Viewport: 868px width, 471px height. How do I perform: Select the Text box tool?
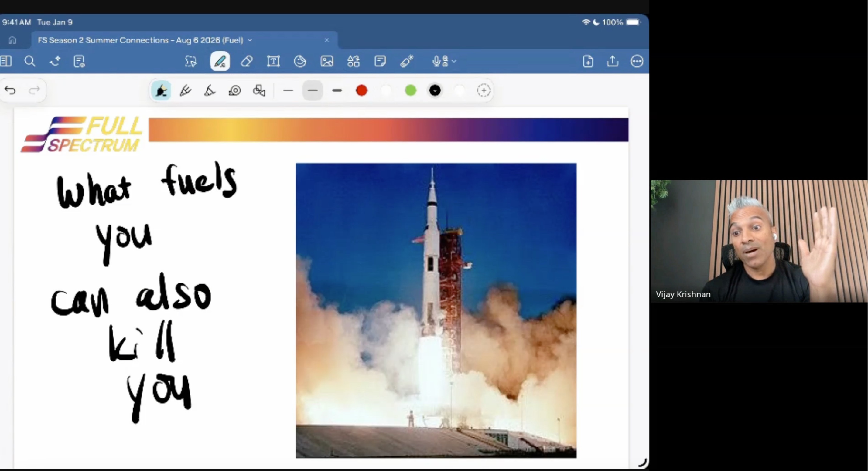(273, 61)
